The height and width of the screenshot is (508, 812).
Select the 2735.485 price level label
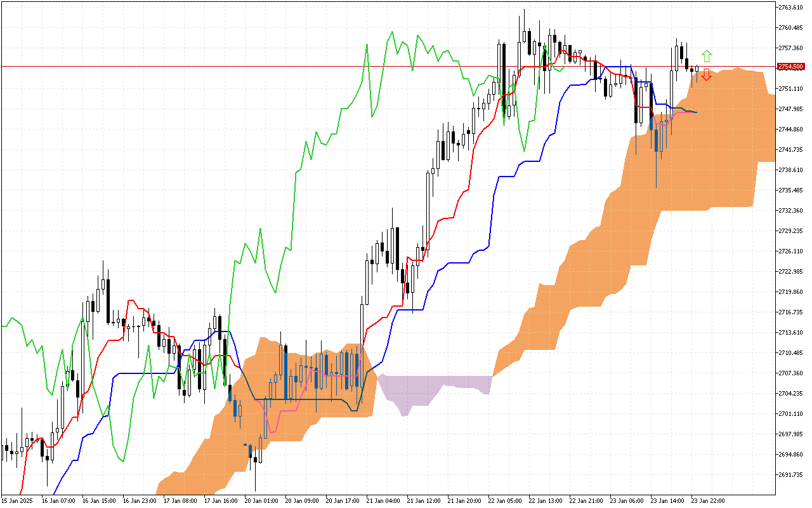click(791, 190)
